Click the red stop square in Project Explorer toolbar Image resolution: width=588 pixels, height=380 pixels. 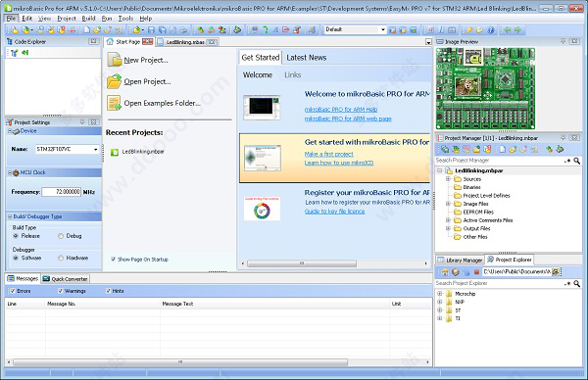476,272
